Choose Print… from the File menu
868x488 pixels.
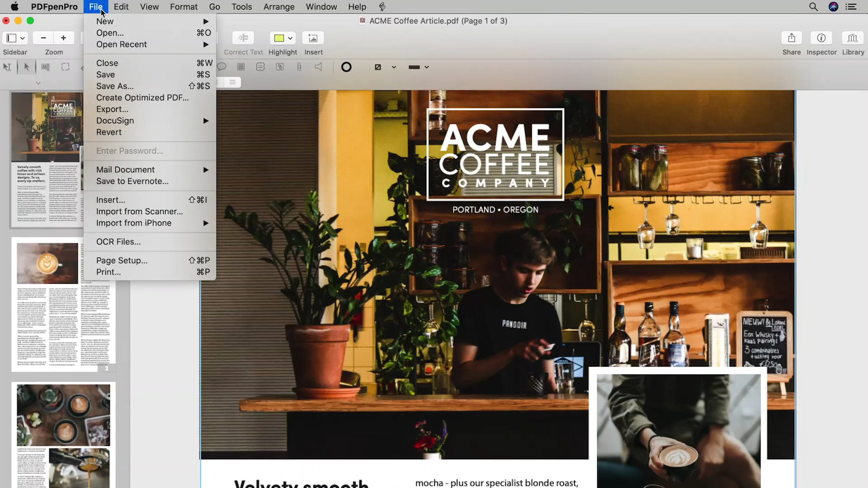(150, 272)
